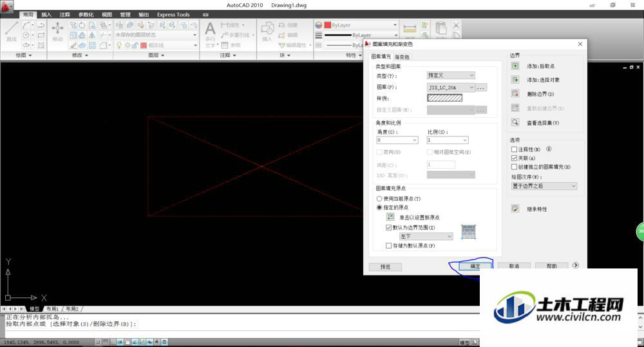Switch to the 布局1 layout tab

[53, 309]
